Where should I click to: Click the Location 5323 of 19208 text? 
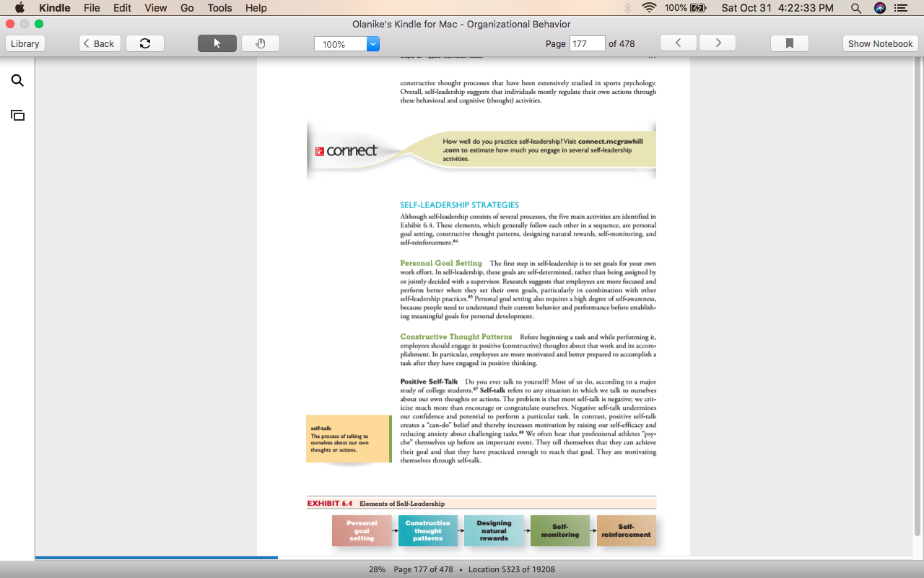[512, 569]
